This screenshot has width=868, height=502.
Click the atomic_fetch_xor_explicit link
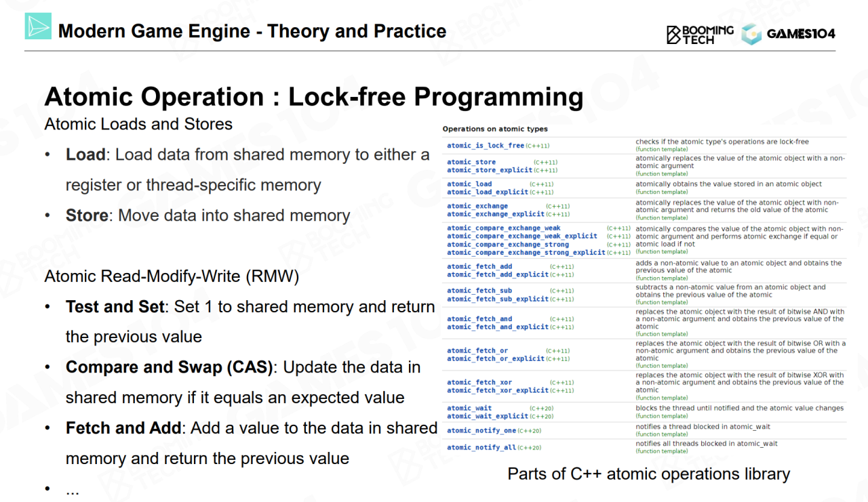click(497, 391)
